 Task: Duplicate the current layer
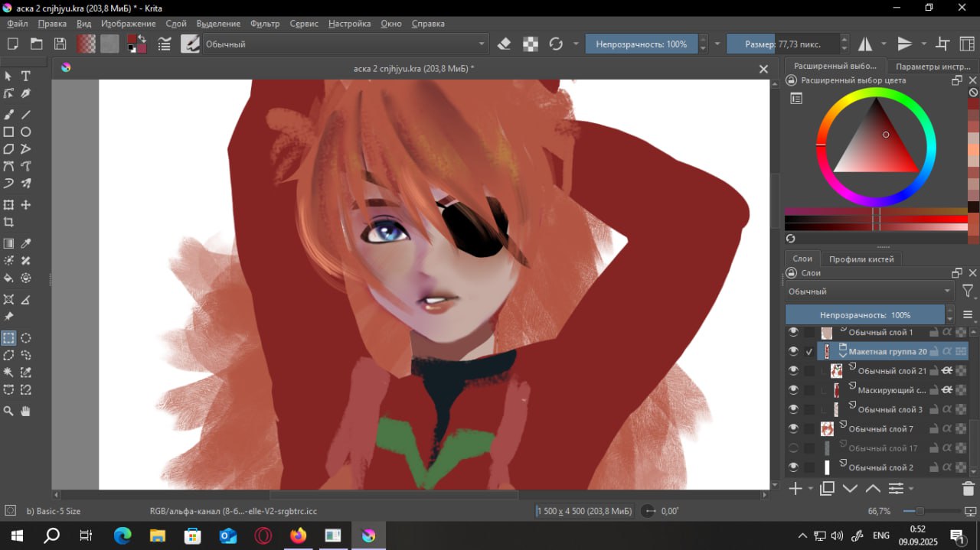coord(827,488)
